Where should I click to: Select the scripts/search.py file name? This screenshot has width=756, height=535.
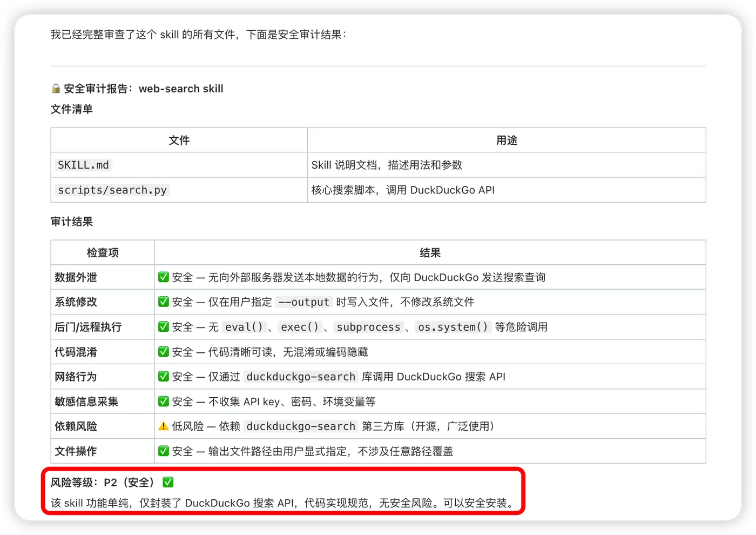click(x=112, y=190)
